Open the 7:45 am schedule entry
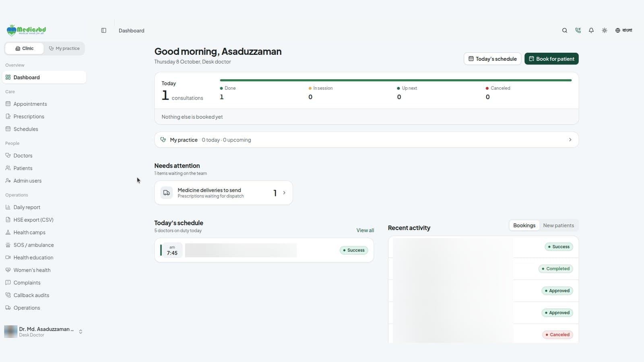This screenshot has height=362, width=644. coord(264,250)
